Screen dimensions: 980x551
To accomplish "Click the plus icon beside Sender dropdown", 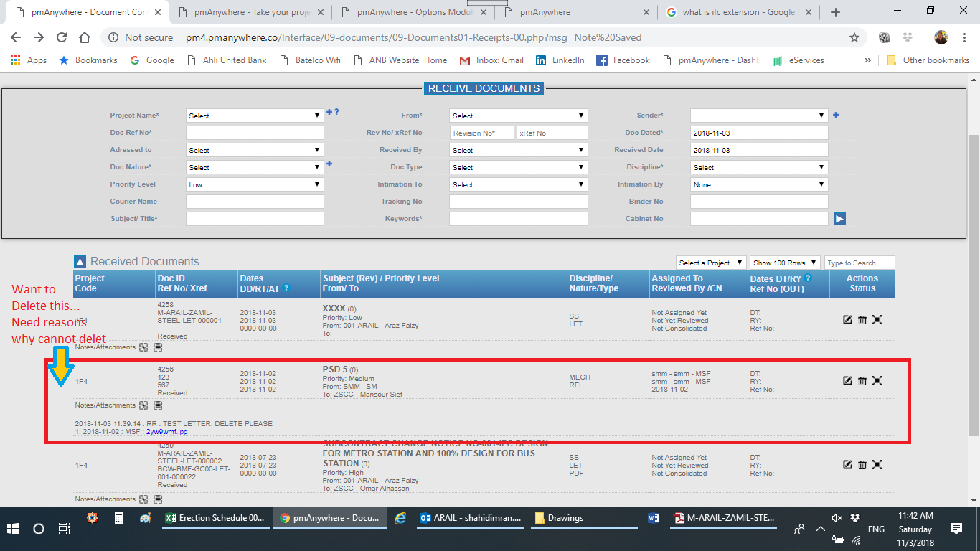I will 836,115.
